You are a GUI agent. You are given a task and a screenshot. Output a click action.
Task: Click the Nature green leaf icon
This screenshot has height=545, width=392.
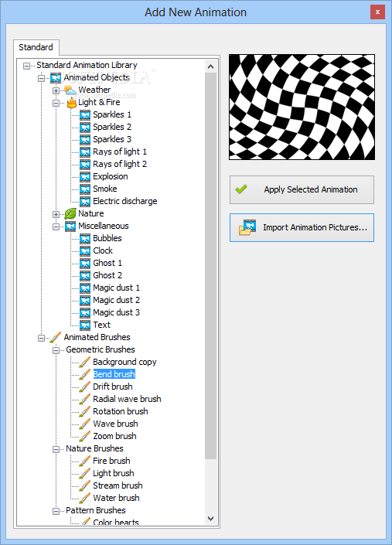coord(70,214)
